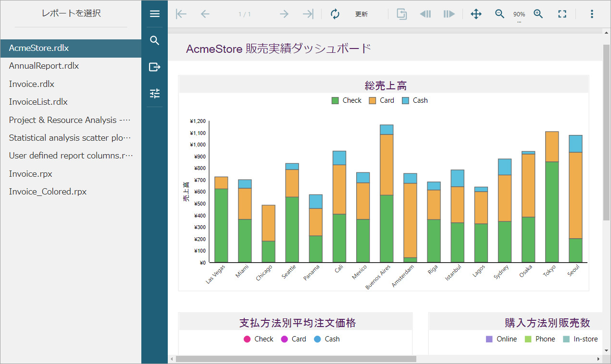Click the Tokyo bar in the chart
Screen dimensions: 611x364
pyautogui.click(x=551, y=197)
